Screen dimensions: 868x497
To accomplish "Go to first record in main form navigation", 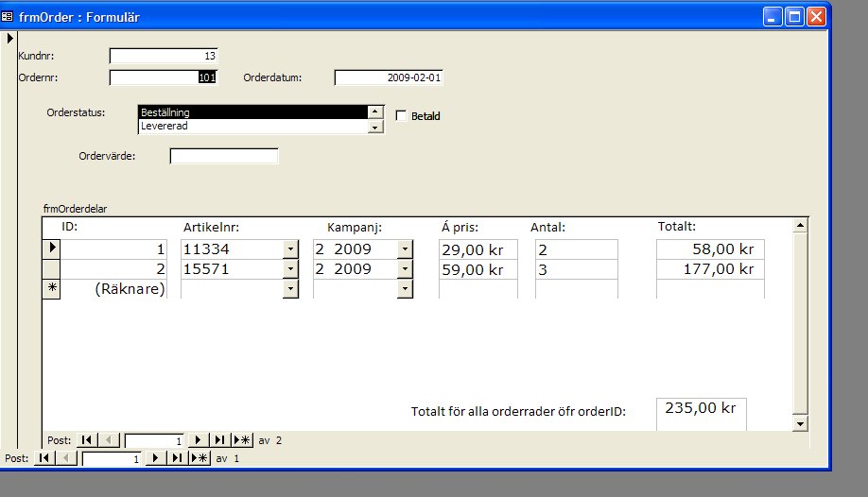I will tap(44, 458).
